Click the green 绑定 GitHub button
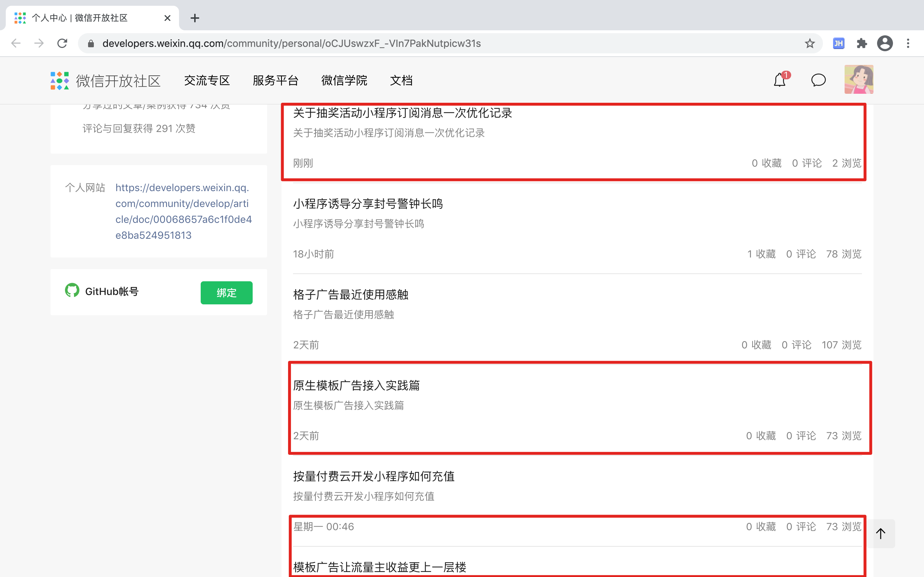 click(x=226, y=293)
